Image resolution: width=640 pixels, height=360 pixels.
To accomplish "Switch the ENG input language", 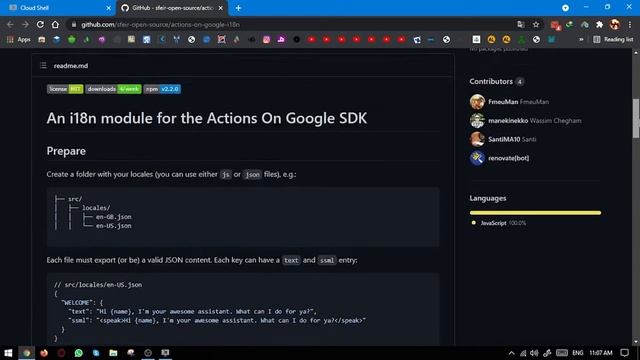I will tap(578, 353).
